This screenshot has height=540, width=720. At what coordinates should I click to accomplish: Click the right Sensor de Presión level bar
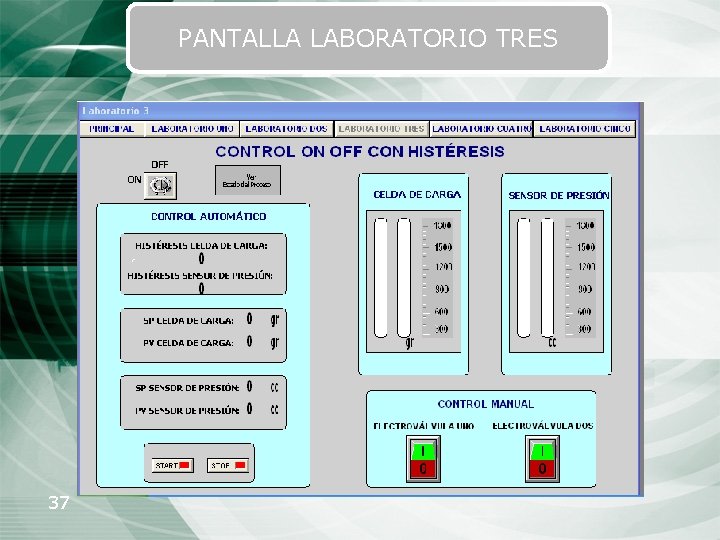click(547, 278)
